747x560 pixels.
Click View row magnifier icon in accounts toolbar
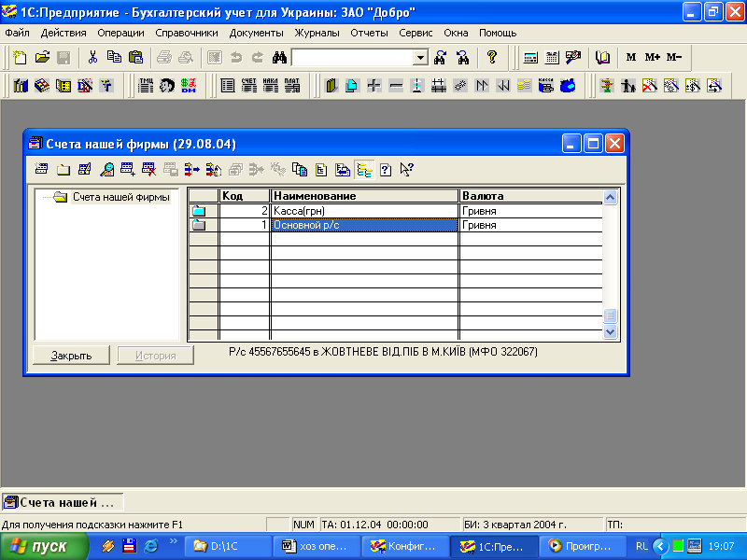(106, 169)
